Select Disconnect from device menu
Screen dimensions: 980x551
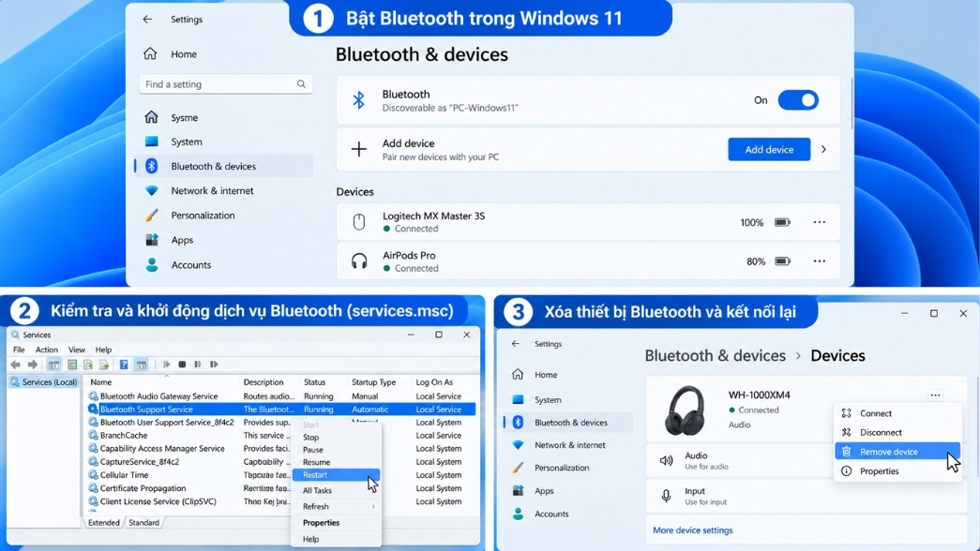click(897, 432)
